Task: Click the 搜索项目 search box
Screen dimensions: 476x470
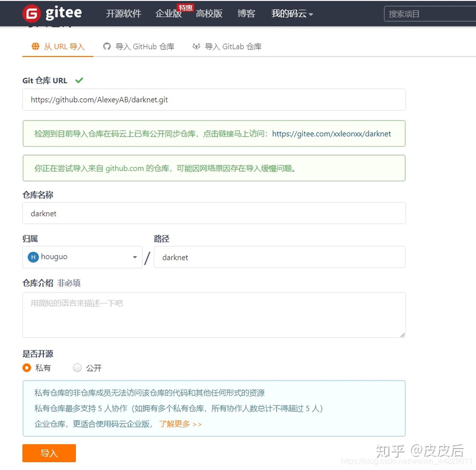Action: pos(430,14)
